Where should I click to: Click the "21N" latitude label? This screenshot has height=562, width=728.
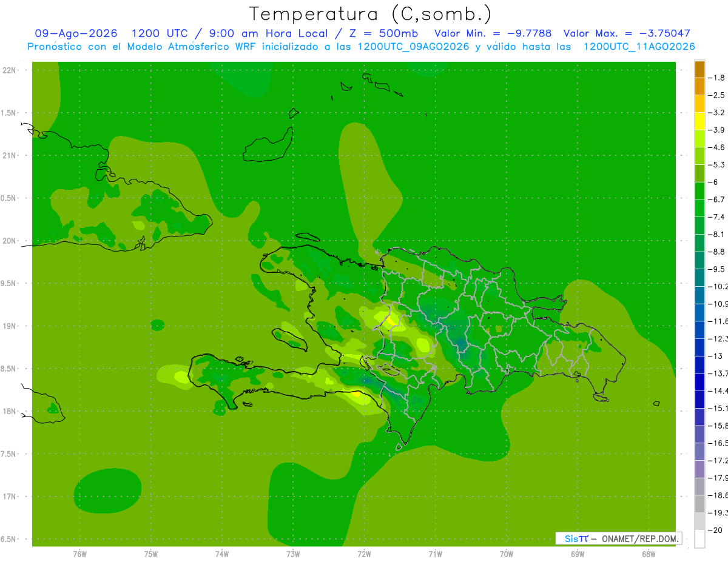click(x=8, y=155)
